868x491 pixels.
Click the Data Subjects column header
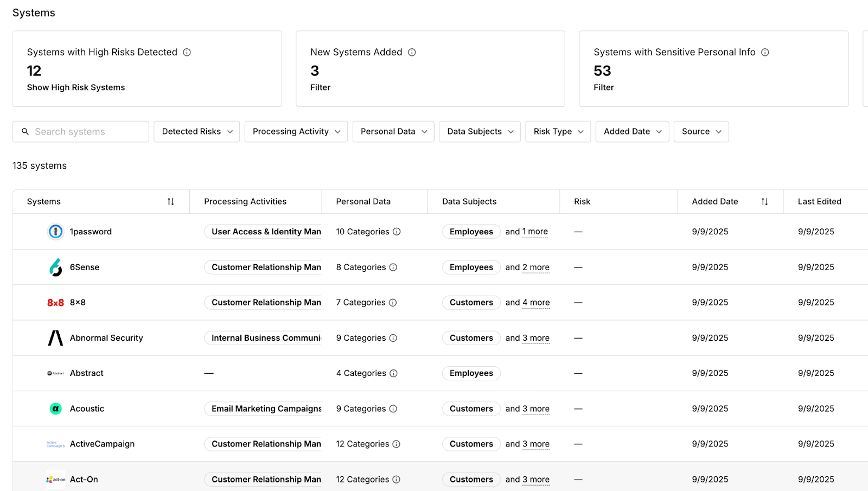click(469, 201)
